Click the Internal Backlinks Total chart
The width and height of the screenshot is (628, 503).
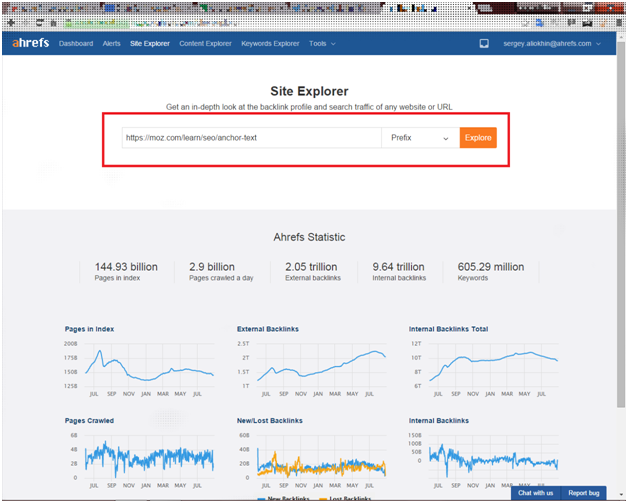484,368
